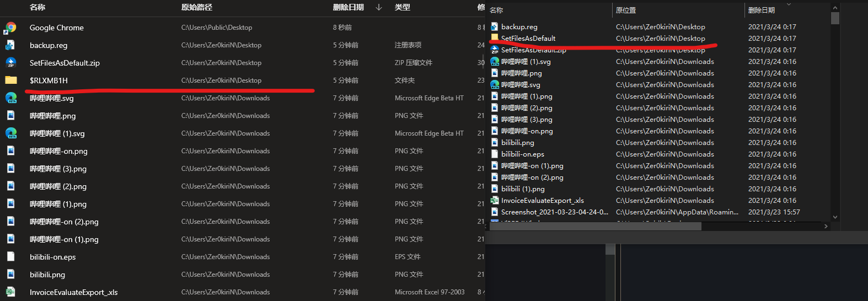Click 哔哩哔哩-on.png icon in the 原位置 list
868x301 pixels.
[495, 131]
